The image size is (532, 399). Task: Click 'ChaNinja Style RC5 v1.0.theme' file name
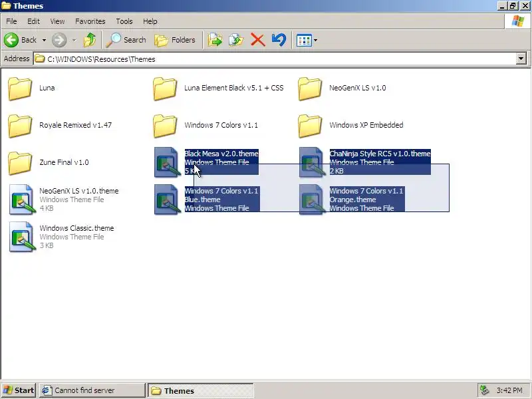click(x=380, y=154)
